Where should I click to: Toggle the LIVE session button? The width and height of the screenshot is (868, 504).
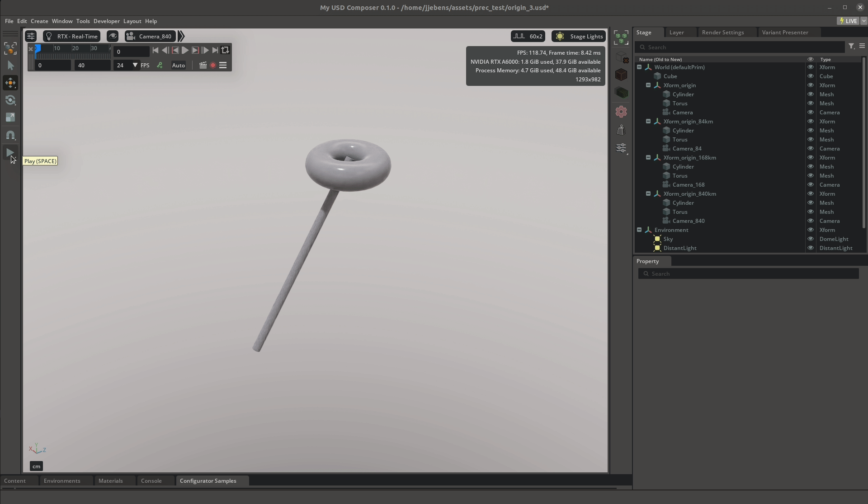[x=849, y=21]
